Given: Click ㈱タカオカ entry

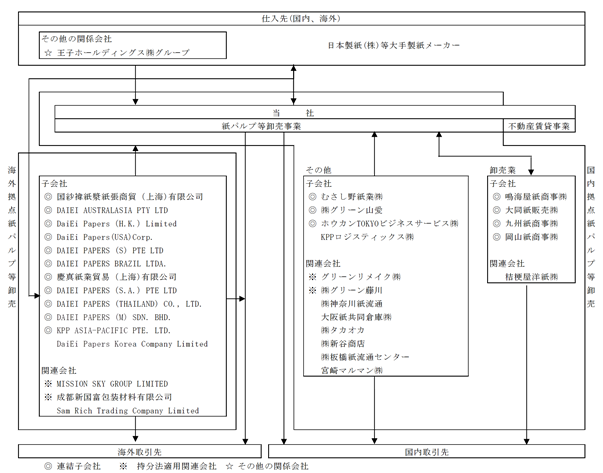Looking at the screenshot, I should [343, 330].
